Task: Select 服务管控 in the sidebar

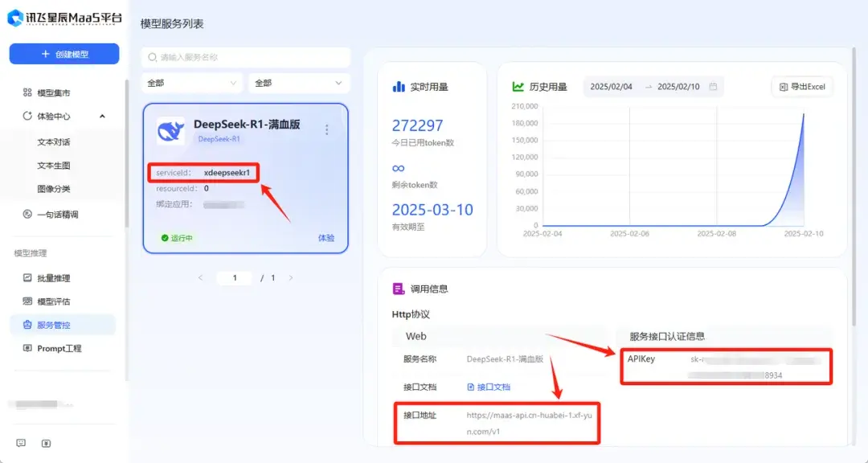Action: (63, 325)
